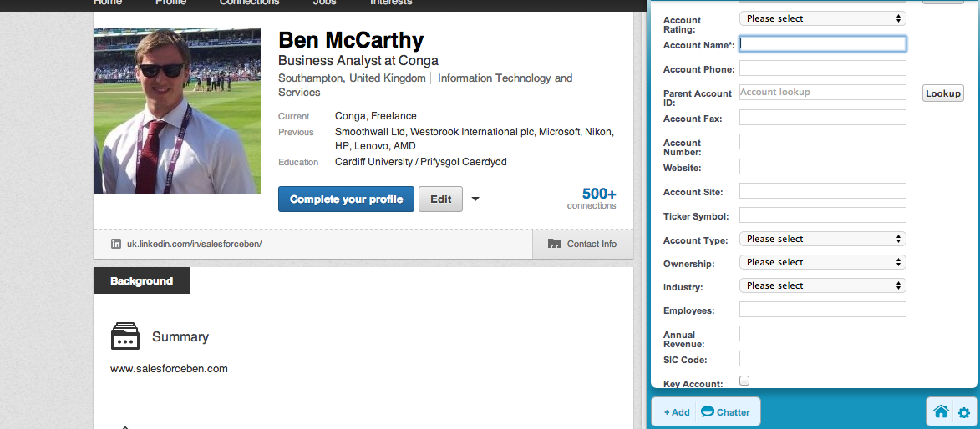980x429 pixels.
Task: Click the Lookup button for Parent Account
Action: pyautogui.click(x=943, y=93)
